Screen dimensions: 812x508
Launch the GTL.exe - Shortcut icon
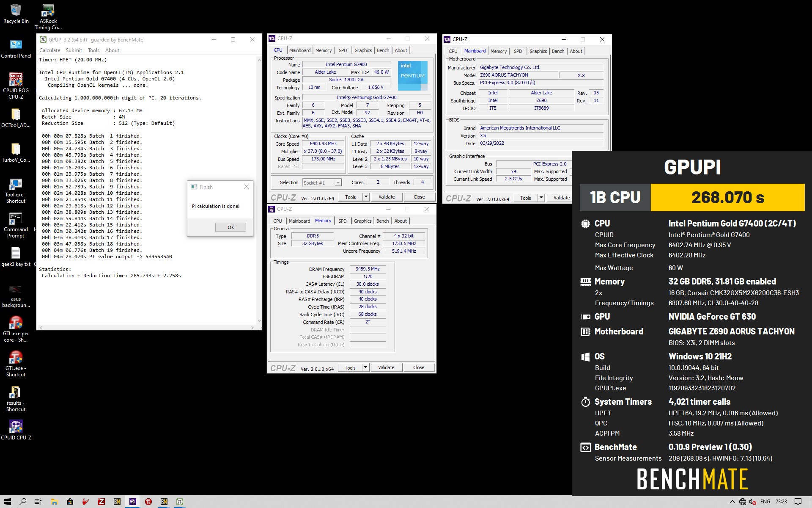(16, 364)
